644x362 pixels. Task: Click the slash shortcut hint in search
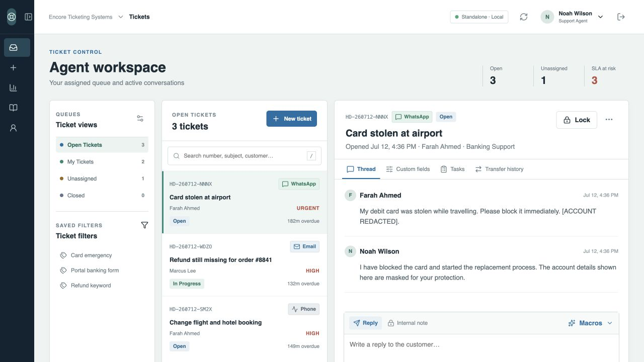pyautogui.click(x=311, y=156)
